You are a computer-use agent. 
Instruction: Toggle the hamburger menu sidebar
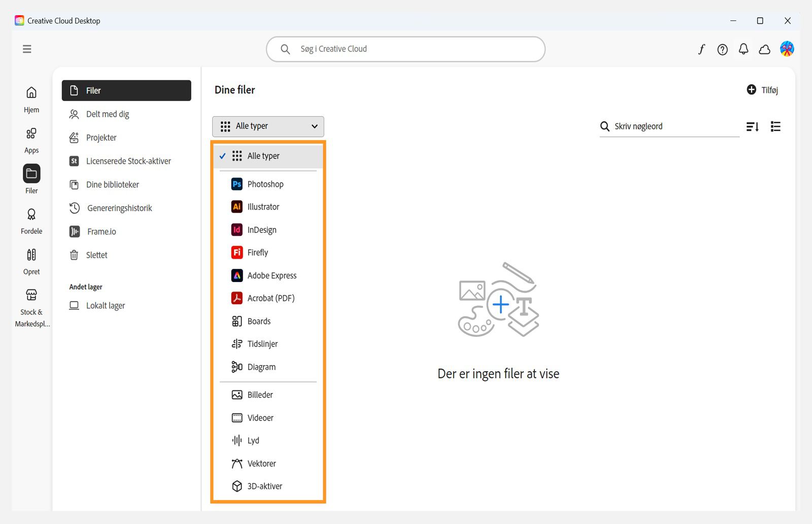(x=27, y=49)
